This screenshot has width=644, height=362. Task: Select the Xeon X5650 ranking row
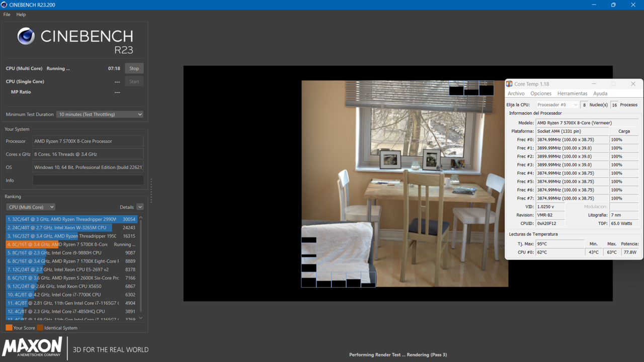click(x=71, y=286)
